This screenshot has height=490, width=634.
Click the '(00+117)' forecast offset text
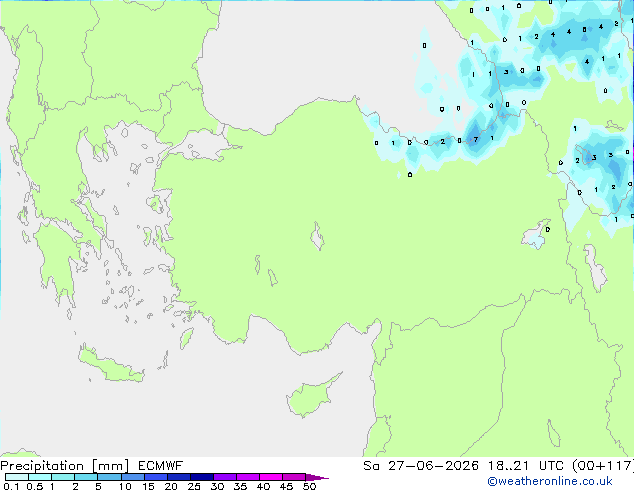[x=603, y=466]
